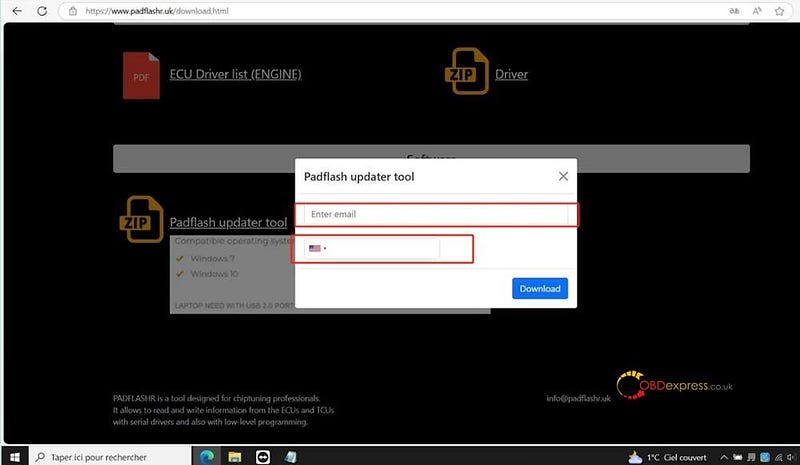The width and height of the screenshot is (800, 465).
Task: Open the Windows Start menu
Action: point(14,457)
